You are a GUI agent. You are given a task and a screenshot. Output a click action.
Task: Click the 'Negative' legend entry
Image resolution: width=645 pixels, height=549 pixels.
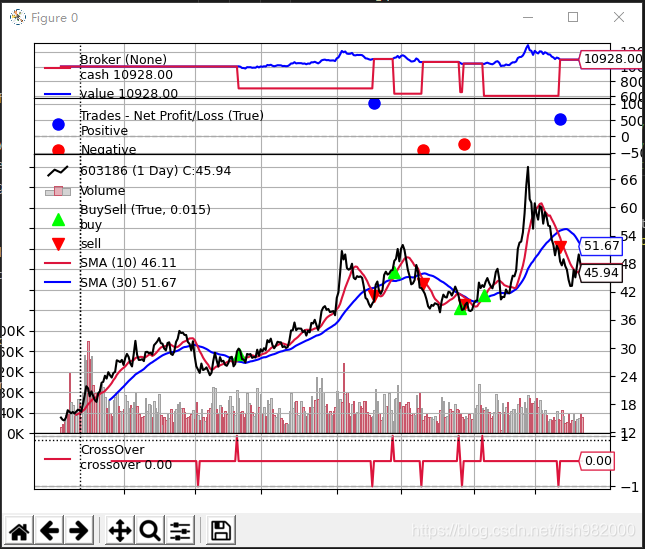[x=108, y=149]
